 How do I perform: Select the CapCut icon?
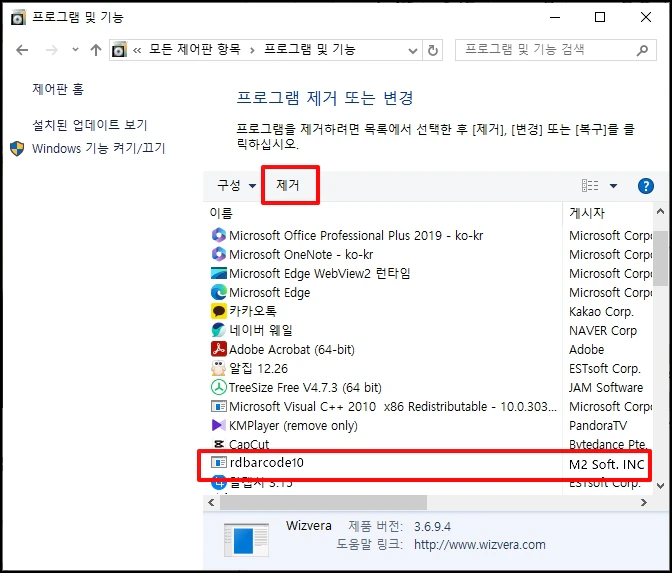[219, 444]
